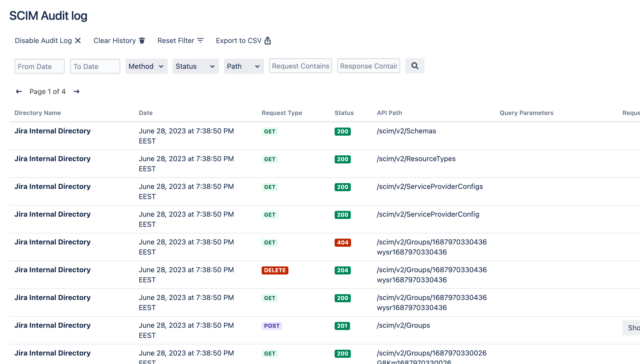Click the filter lines icon beside Reset Filter
The height and width of the screenshot is (364, 640).
click(200, 41)
